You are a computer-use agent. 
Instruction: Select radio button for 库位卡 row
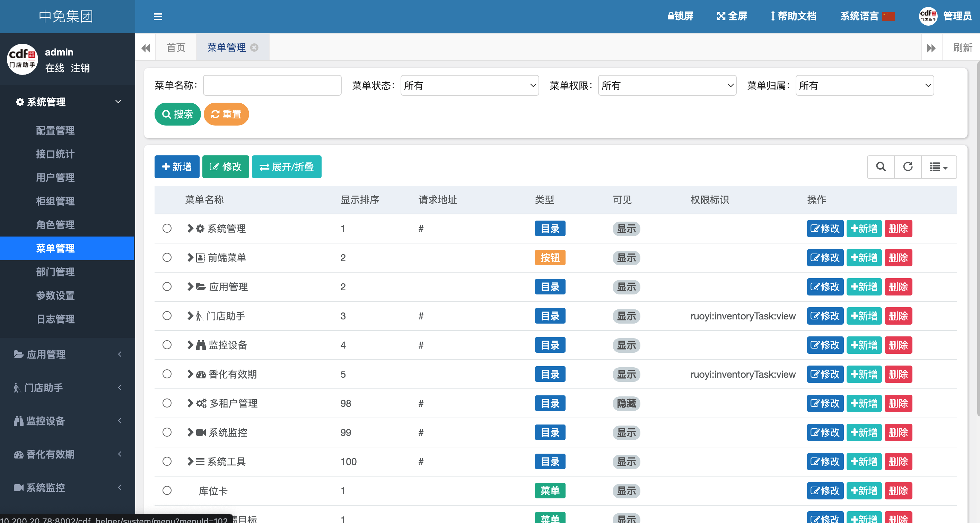click(x=167, y=490)
